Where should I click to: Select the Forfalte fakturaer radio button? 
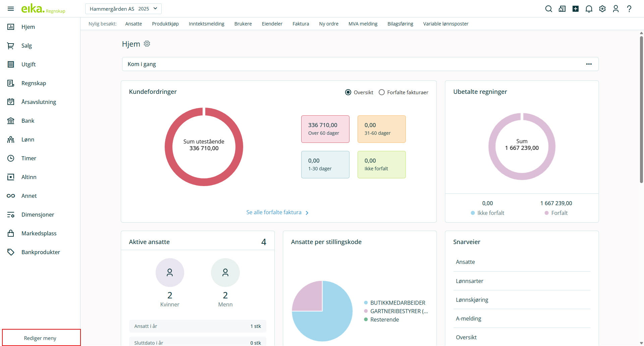[x=382, y=92]
